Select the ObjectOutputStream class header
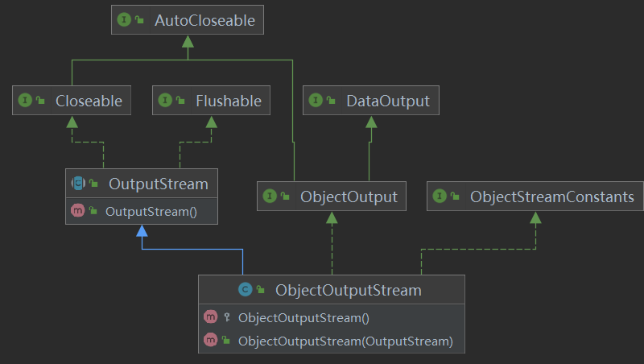 (x=348, y=290)
